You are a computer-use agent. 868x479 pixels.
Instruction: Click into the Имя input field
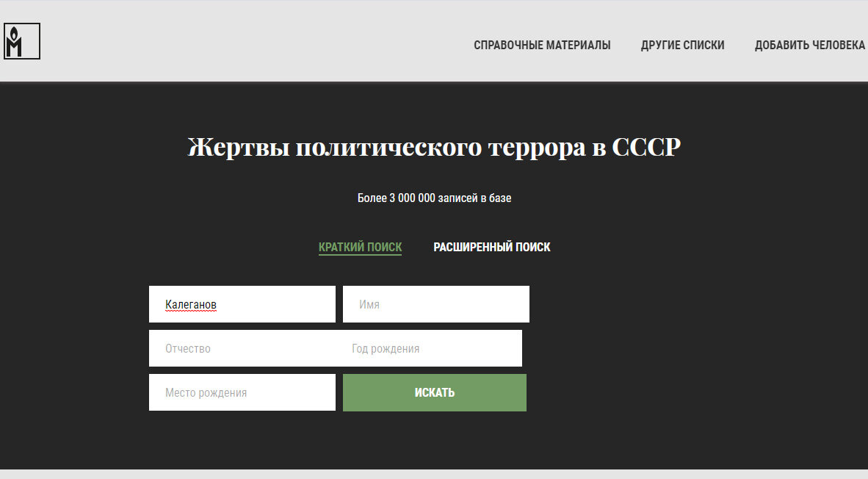coord(436,304)
